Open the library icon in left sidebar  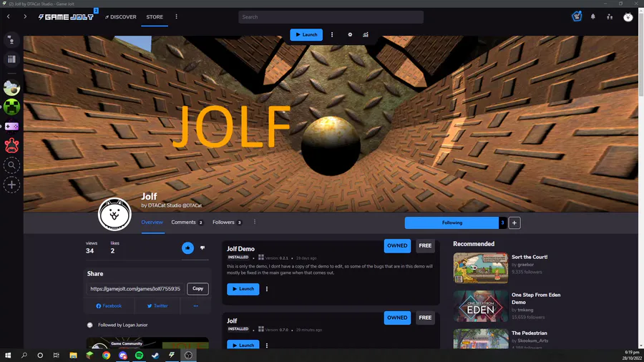pyautogui.click(x=11, y=59)
